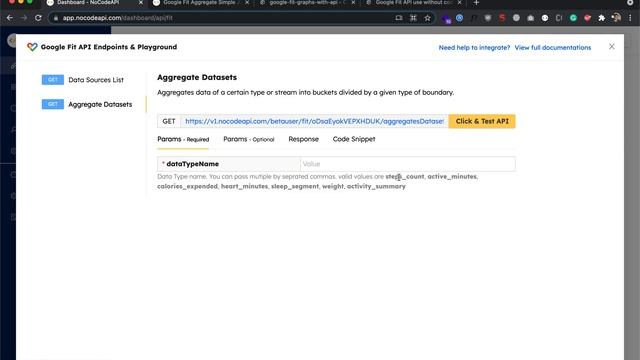Click the aggregatesDataset endpoint URL
The width and height of the screenshot is (640, 360).
pos(314,121)
